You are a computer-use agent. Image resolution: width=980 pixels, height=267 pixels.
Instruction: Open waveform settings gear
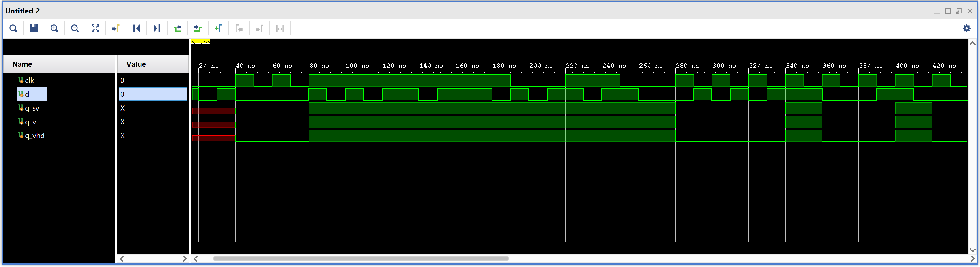pos(966,28)
